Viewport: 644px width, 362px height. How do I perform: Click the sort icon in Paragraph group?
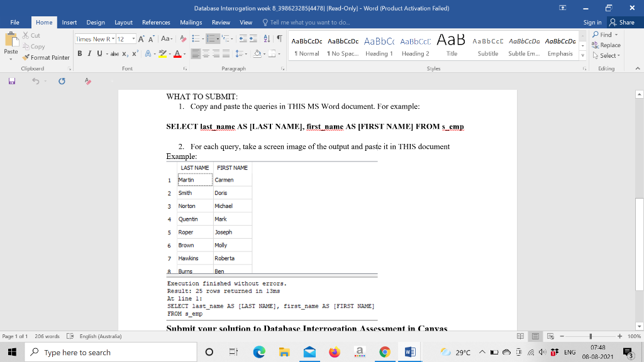point(266,39)
